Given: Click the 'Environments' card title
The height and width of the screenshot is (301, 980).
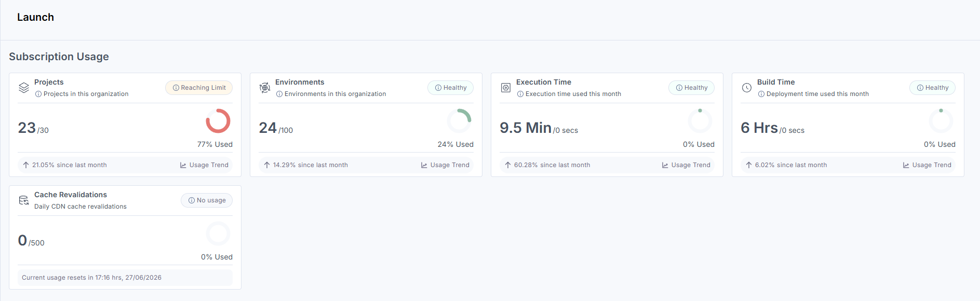Looking at the screenshot, I should pyautogui.click(x=300, y=82).
